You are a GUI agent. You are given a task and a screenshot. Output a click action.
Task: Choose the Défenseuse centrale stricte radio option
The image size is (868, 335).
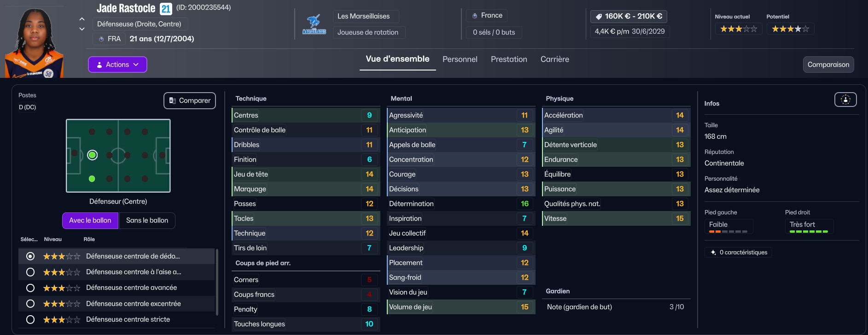coord(30,320)
